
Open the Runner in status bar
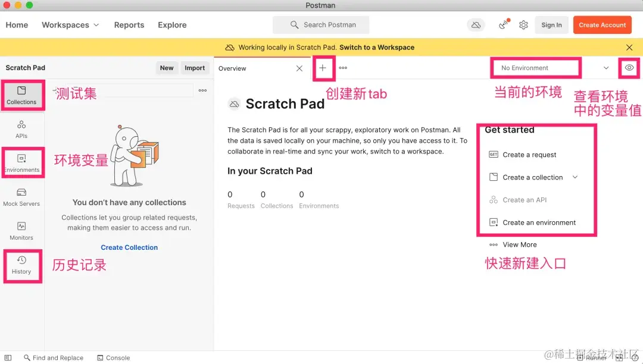592,357
